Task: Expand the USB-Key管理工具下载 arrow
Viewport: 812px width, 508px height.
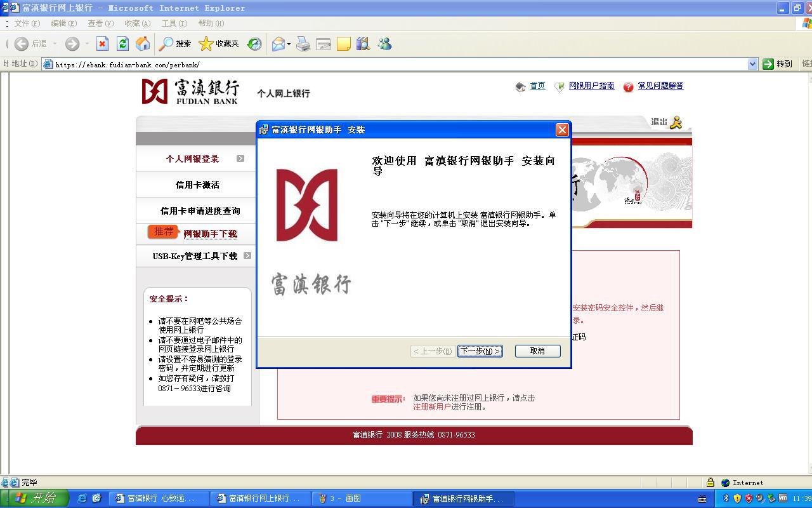Action: tap(247, 256)
